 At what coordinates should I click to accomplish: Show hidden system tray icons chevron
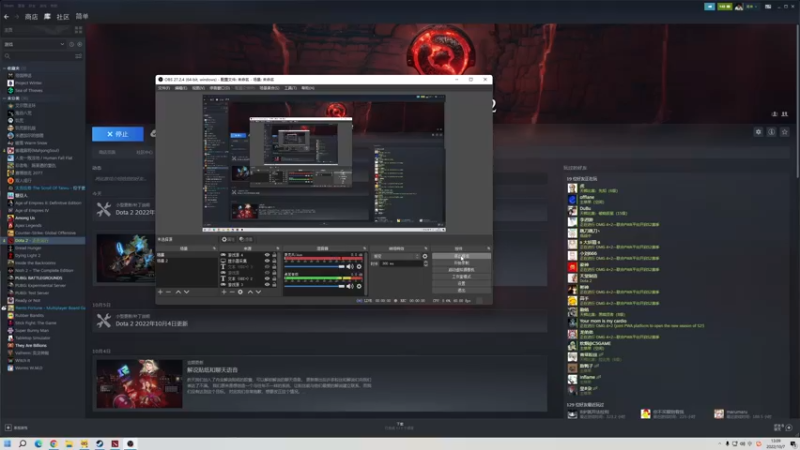pyautogui.click(x=719, y=443)
